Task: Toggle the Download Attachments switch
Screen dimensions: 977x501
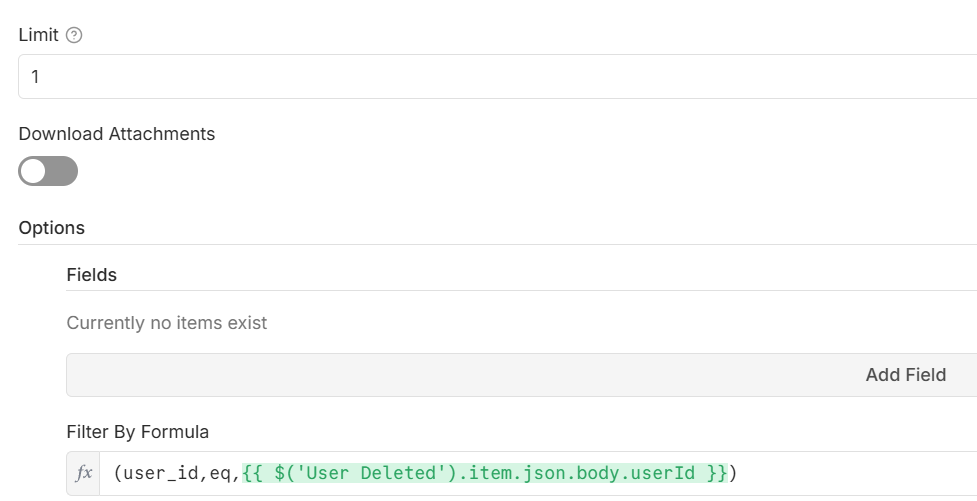Action: pyautogui.click(x=48, y=171)
